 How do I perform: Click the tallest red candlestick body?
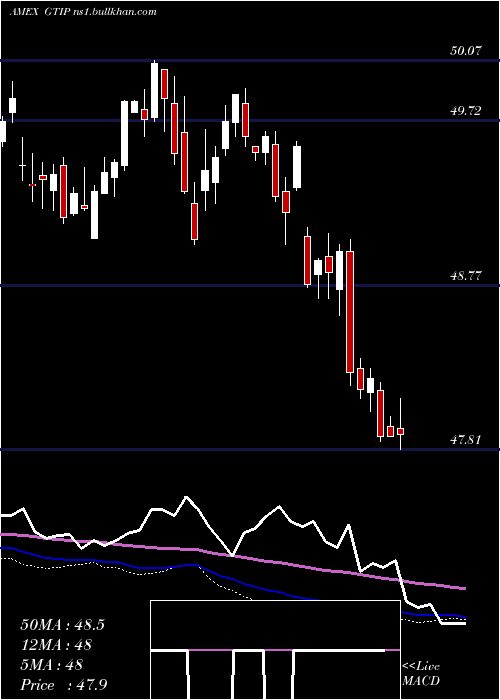pos(350,312)
